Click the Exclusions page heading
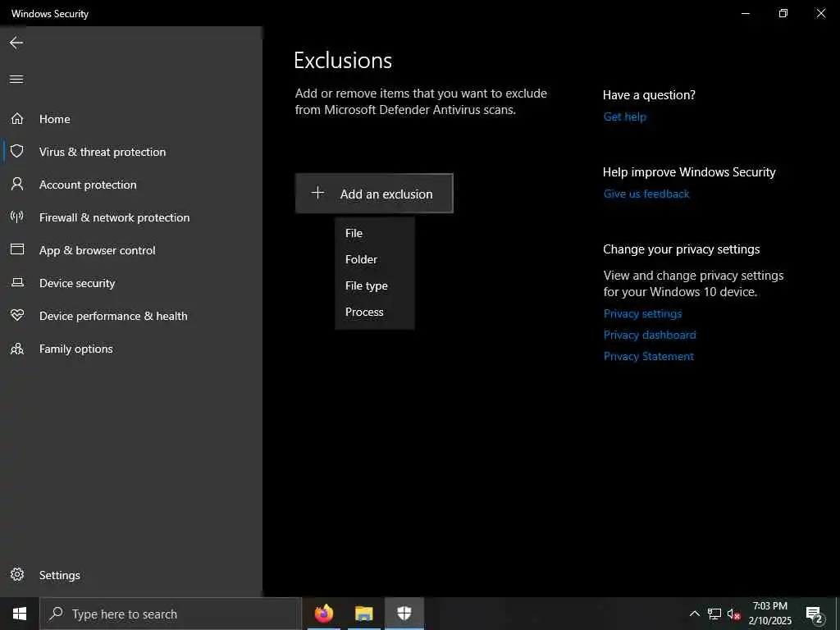 (x=343, y=61)
